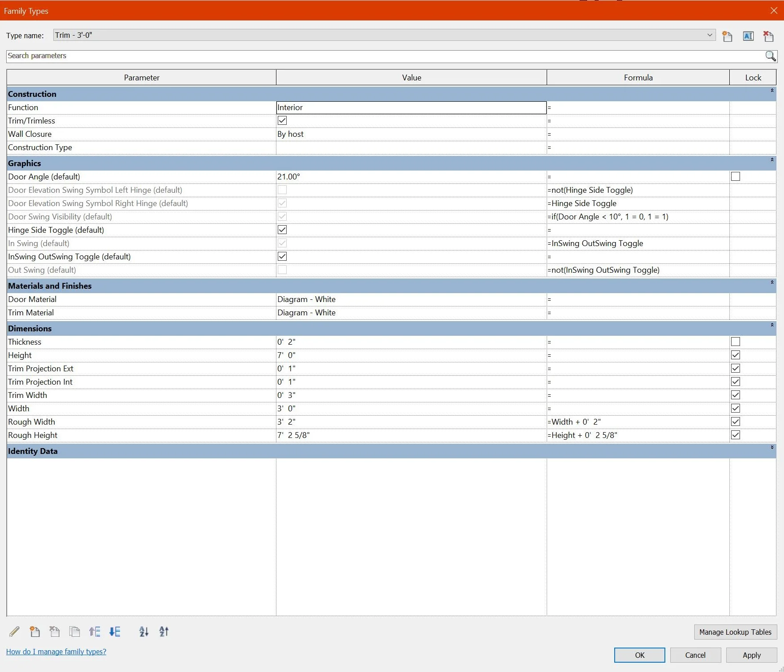The width and height of the screenshot is (784, 672).
Task: Open the manage family types help link
Action: 56,652
